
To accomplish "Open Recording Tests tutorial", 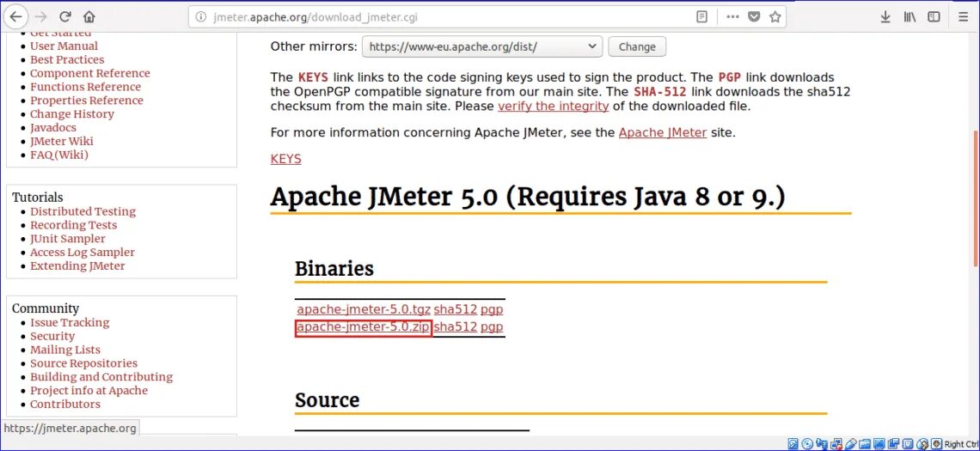I will (73, 225).
